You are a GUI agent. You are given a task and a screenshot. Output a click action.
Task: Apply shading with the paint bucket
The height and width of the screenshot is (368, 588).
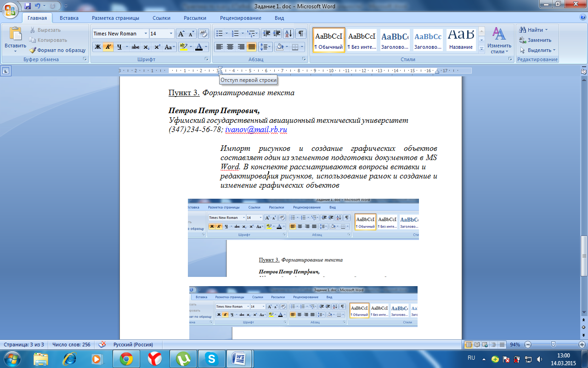[x=279, y=47]
